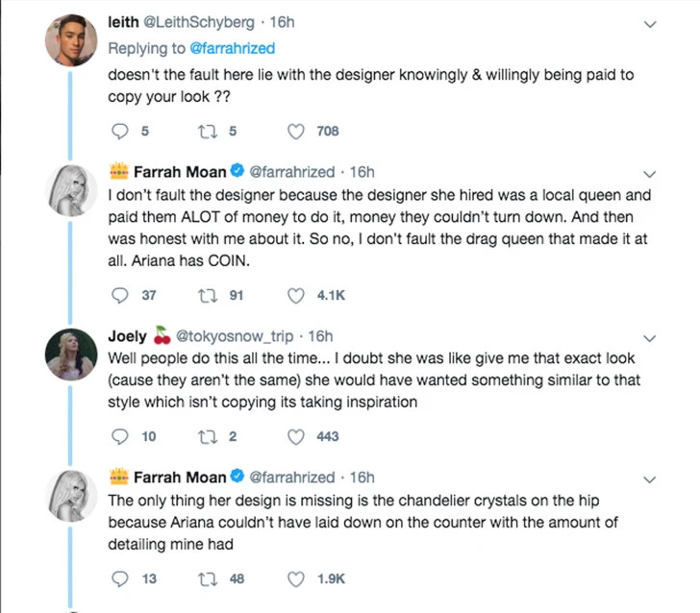The image size is (700, 613).
Task: Open more options on leith's tweet
Action: coord(652,26)
